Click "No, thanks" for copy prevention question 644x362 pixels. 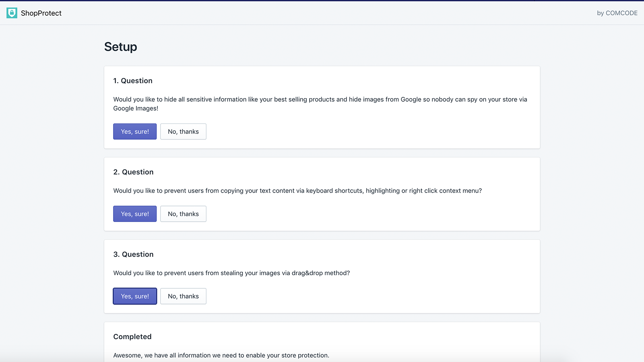[183, 214]
